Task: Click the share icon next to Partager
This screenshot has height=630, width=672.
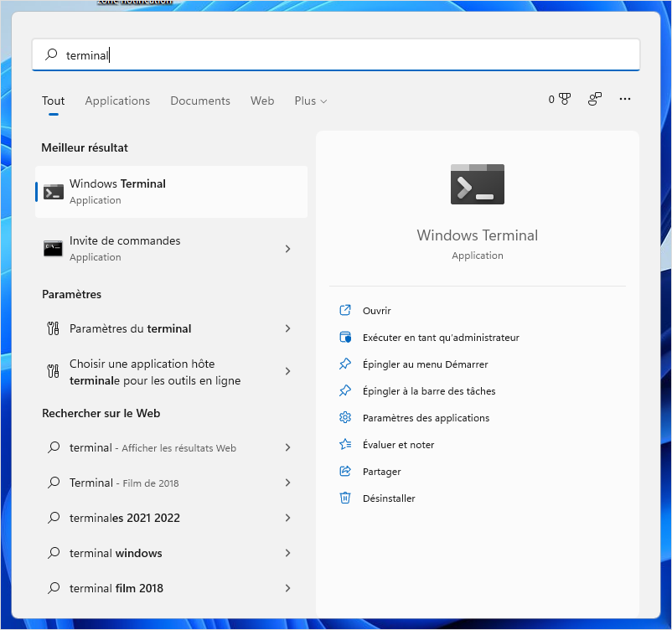Action: [x=345, y=471]
